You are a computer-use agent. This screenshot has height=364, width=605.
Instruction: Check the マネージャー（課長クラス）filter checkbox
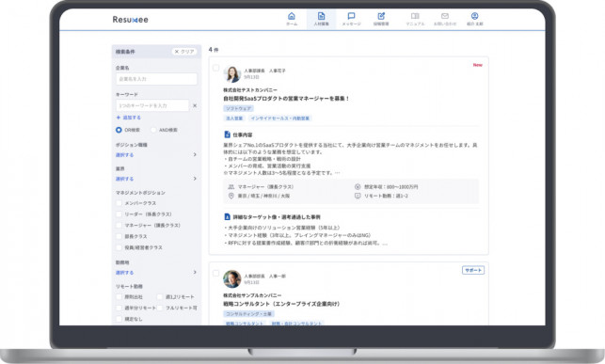pyautogui.click(x=119, y=225)
